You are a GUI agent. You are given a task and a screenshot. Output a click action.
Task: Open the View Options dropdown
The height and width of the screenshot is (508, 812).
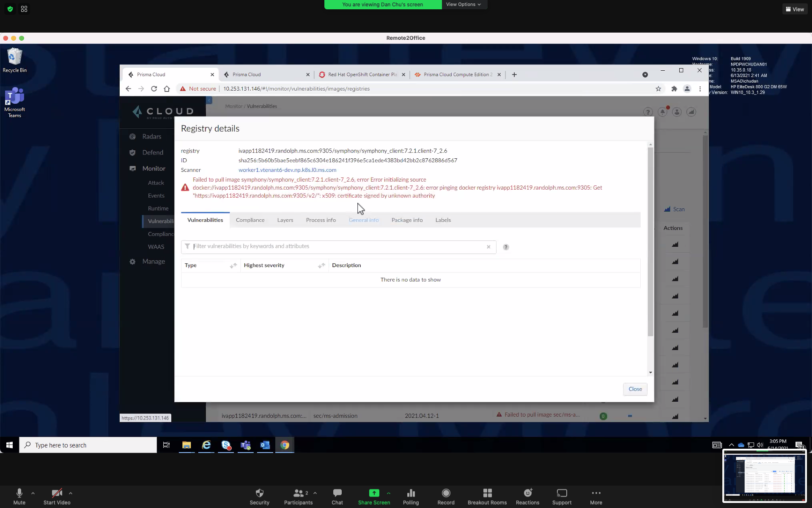(x=464, y=4)
